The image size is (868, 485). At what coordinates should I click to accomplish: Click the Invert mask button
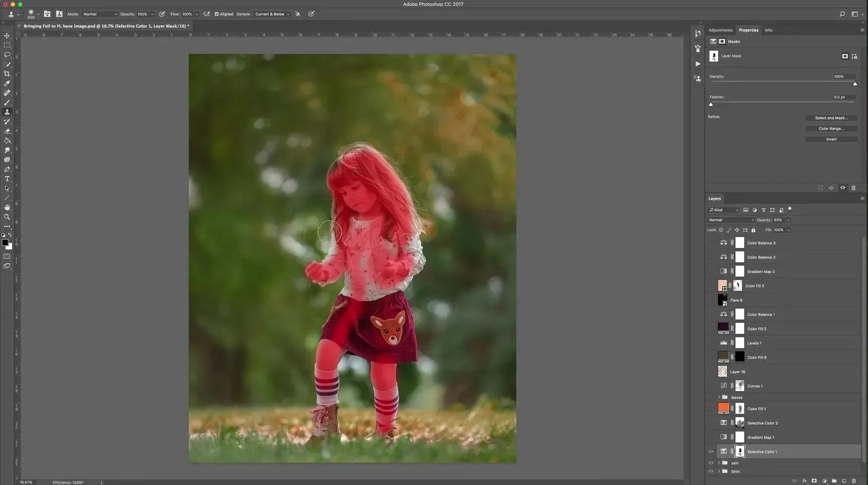pyautogui.click(x=830, y=139)
